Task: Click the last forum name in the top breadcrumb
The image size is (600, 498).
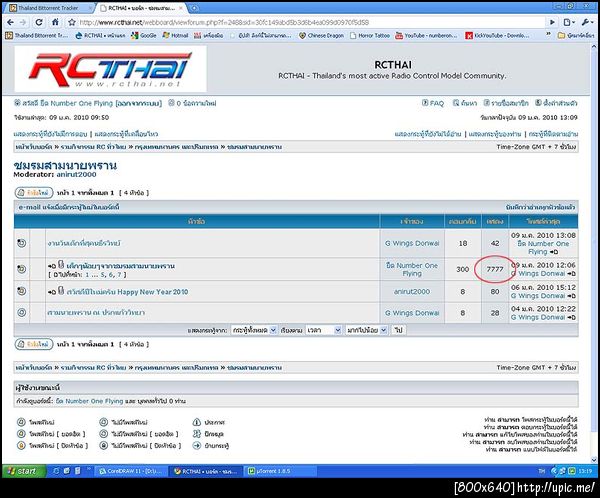Action: pos(254,147)
